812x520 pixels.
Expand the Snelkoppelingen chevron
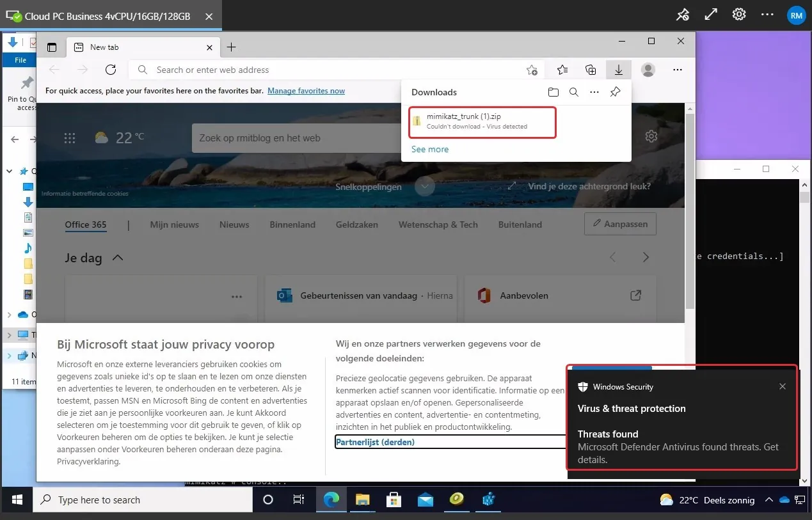point(424,187)
